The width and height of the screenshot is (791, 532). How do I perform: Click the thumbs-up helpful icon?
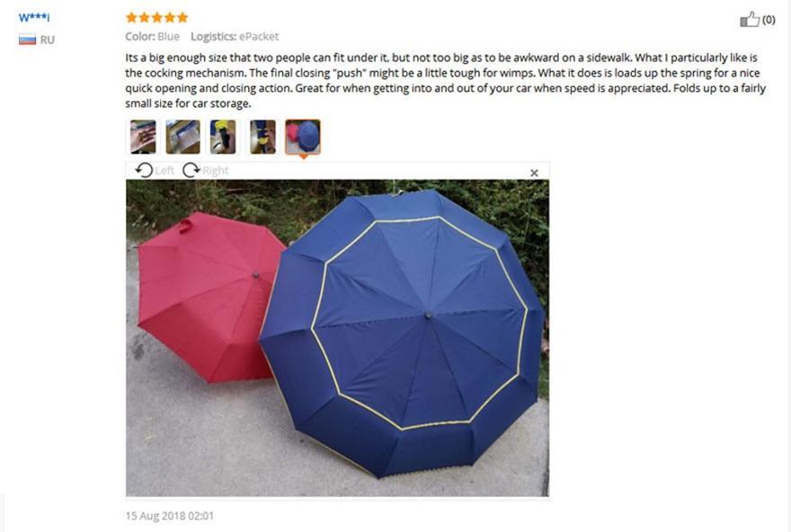[x=750, y=20]
